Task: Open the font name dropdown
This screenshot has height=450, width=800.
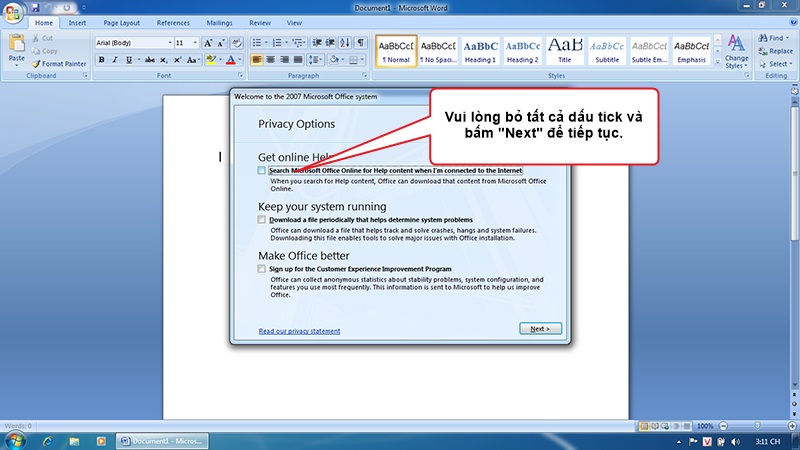Action: [170, 43]
